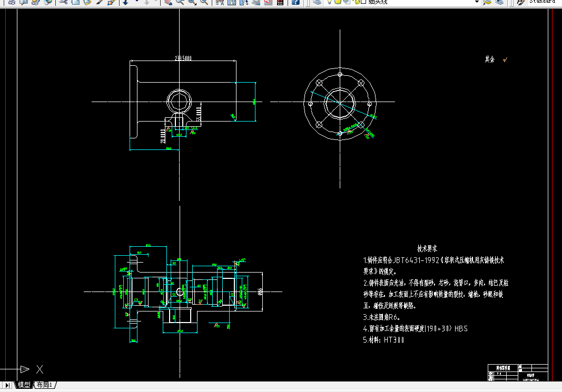Image resolution: width=562 pixels, height=392 pixels.
Task: Select the '3.未注圆角R6。' note line
Action: (x=381, y=317)
